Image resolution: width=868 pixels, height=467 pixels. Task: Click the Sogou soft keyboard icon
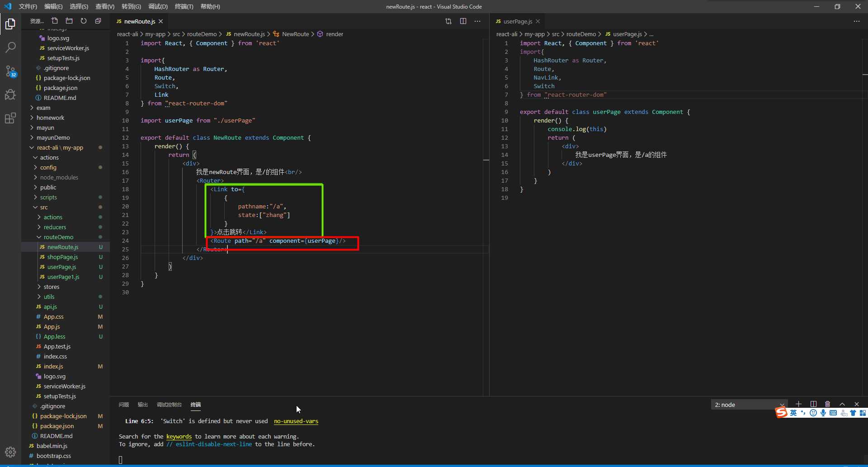[833, 413]
